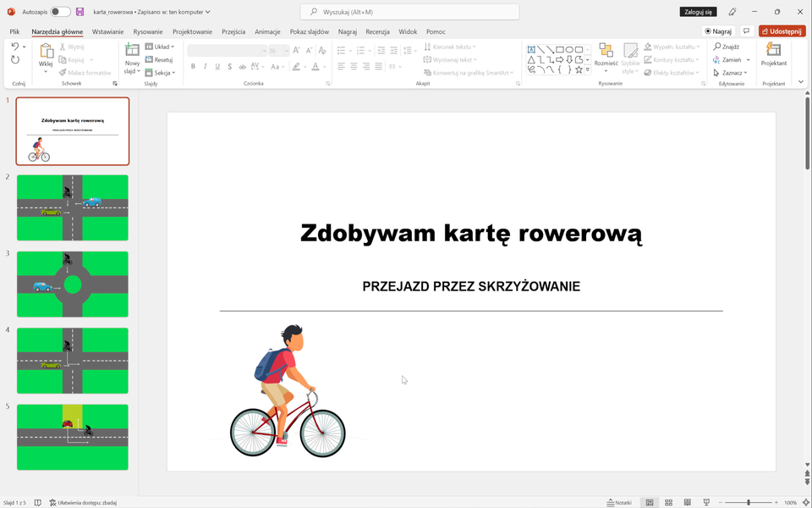Viewport: 812px width, 508px height.
Task: Open the Wstawianie ribbon tab
Action: 107,31
